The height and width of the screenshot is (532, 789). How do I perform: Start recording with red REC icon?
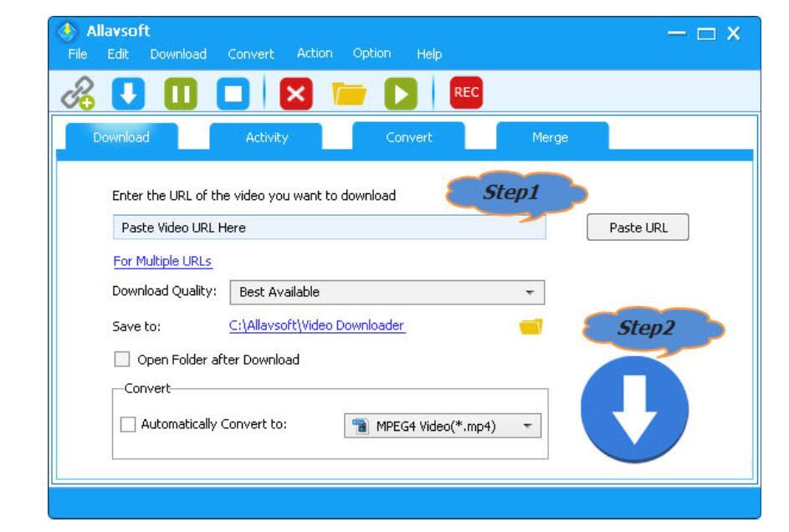[x=466, y=93]
